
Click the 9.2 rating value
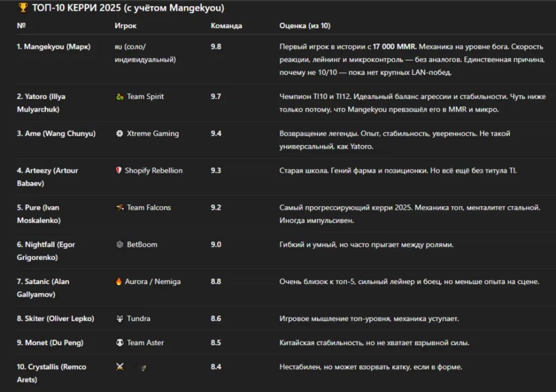[x=216, y=208]
